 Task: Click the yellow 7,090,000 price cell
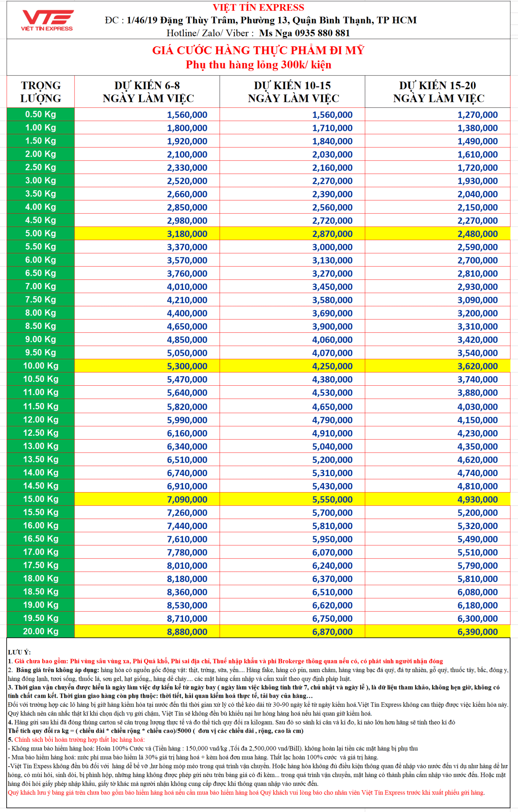point(187,499)
